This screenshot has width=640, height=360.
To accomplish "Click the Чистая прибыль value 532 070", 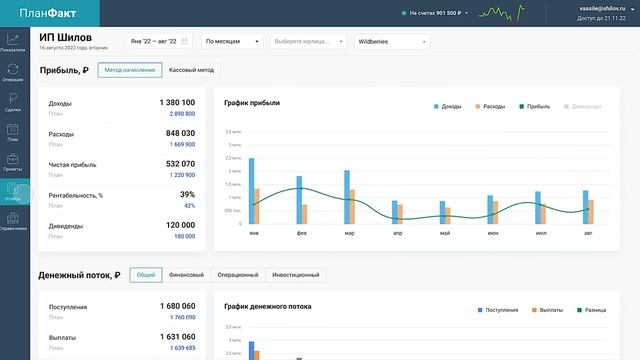I will (180, 164).
